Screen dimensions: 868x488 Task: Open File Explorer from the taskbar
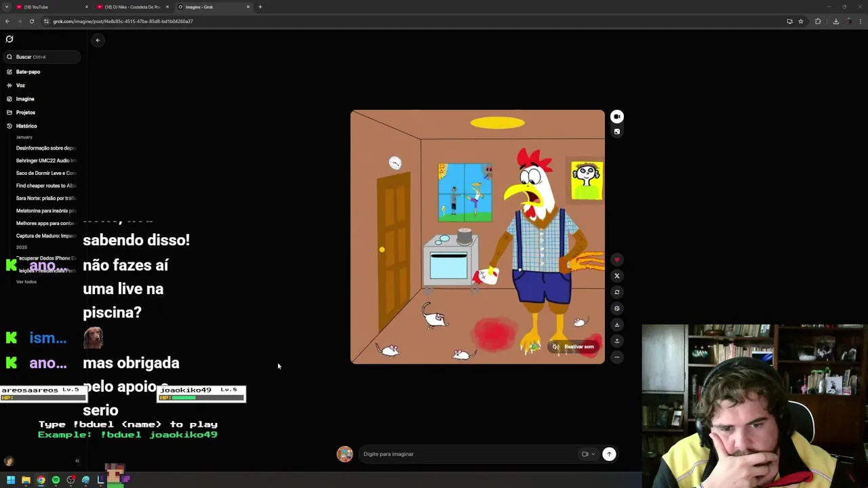(x=26, y=480)
